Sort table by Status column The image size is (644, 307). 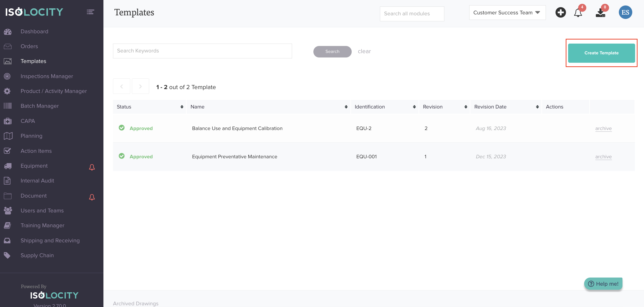(182, 107)
